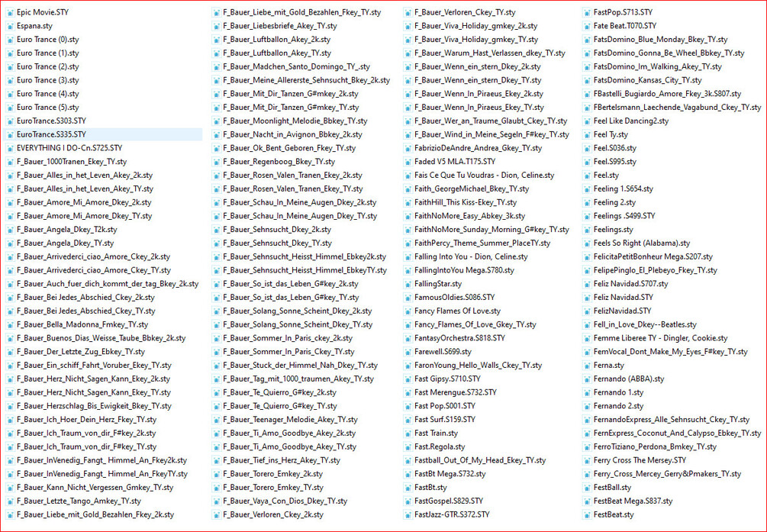Screen dimensions: 767x532
Task: Select FBastelli_Bugiardo_Amore_Fkey_3k.S807.sty
Action: click(x=667, y=94)
